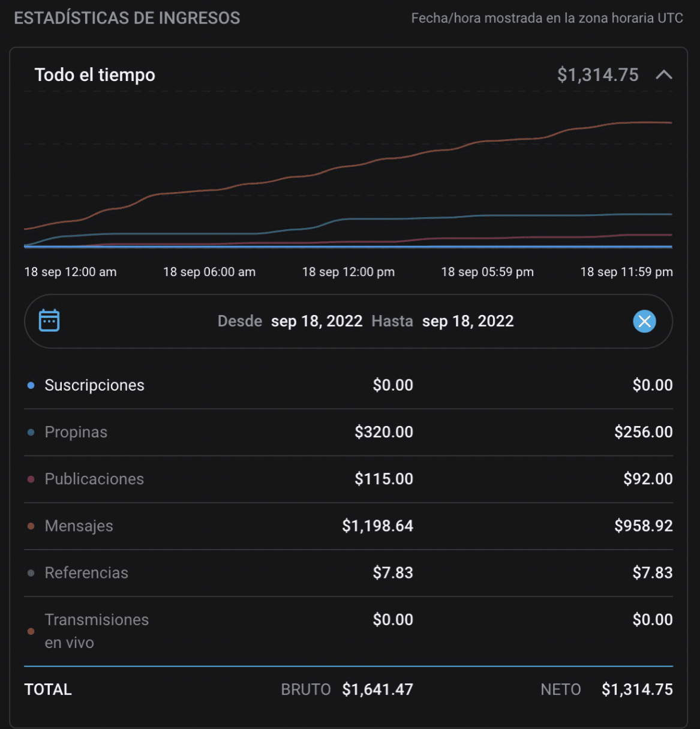Click the Referencias gray legend dot
700x729 pixels.
coord(31,573)
